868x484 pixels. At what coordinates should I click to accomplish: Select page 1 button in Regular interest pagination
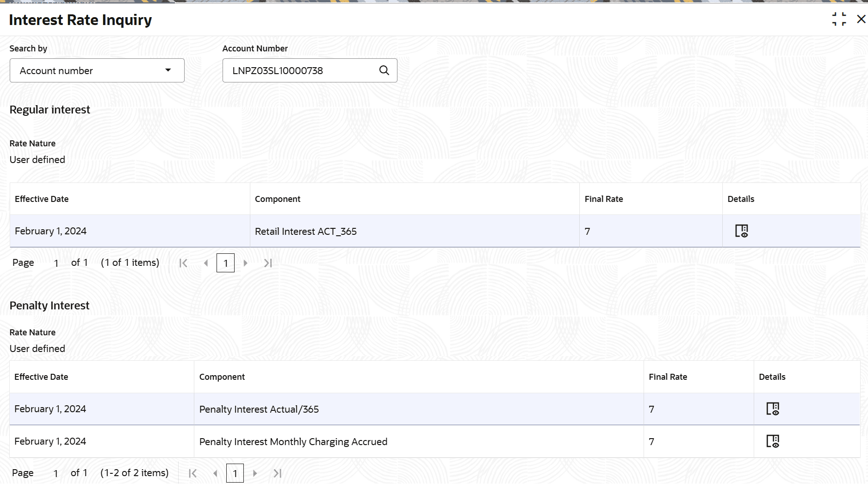pos(225,263)
